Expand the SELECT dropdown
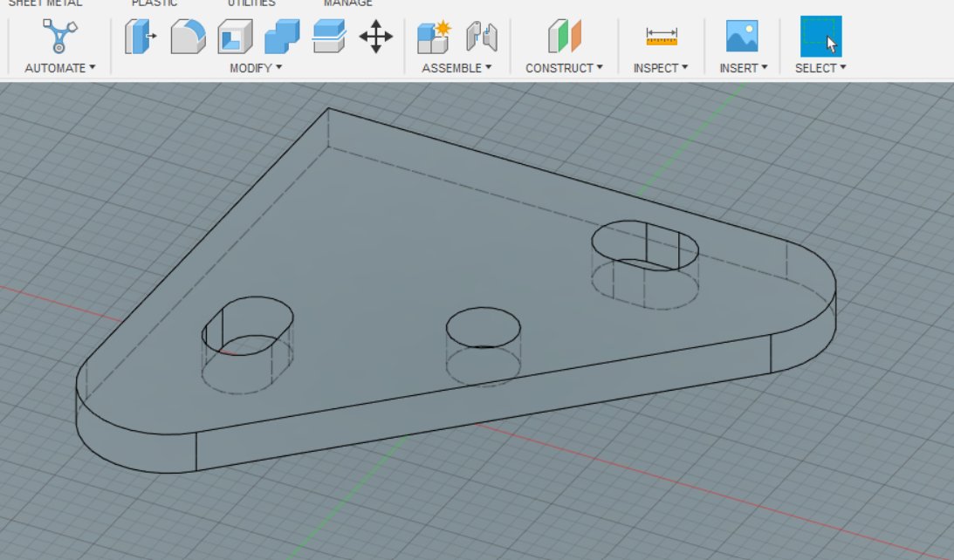Viewport: 954px width, 560px height. (x=820, y=68)
